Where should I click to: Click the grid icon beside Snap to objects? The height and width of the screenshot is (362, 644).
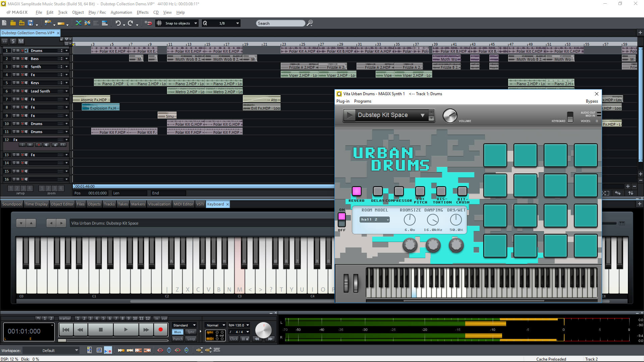click(x=159, y=23)
